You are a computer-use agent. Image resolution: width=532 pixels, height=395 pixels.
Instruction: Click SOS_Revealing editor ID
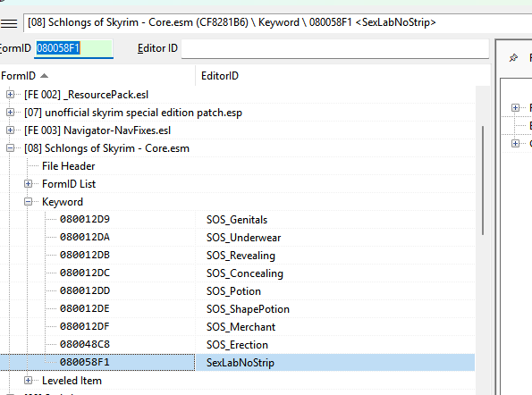[241, 256]
